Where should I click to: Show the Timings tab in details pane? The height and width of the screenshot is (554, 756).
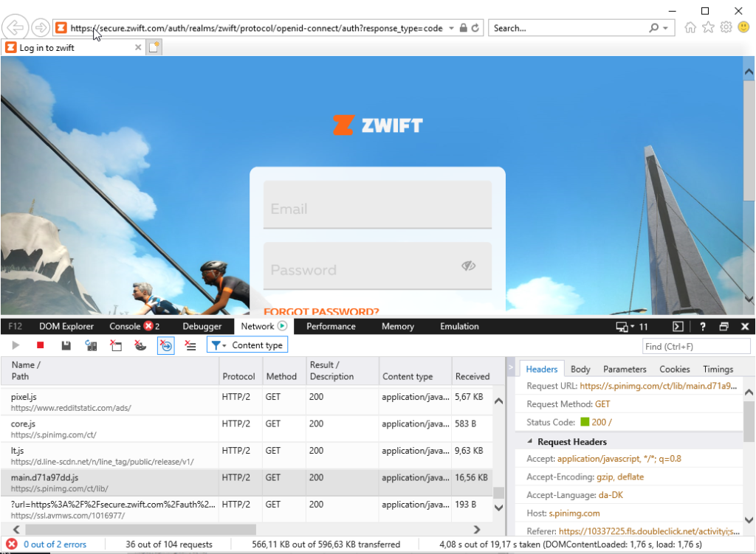click(718, 369)
